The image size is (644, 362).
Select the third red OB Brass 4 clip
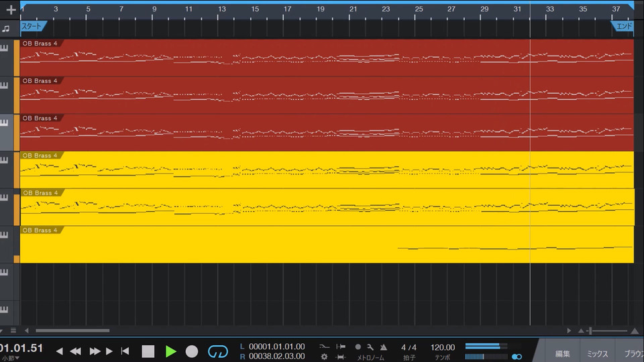pyautogui.click(x=327, y=133)
